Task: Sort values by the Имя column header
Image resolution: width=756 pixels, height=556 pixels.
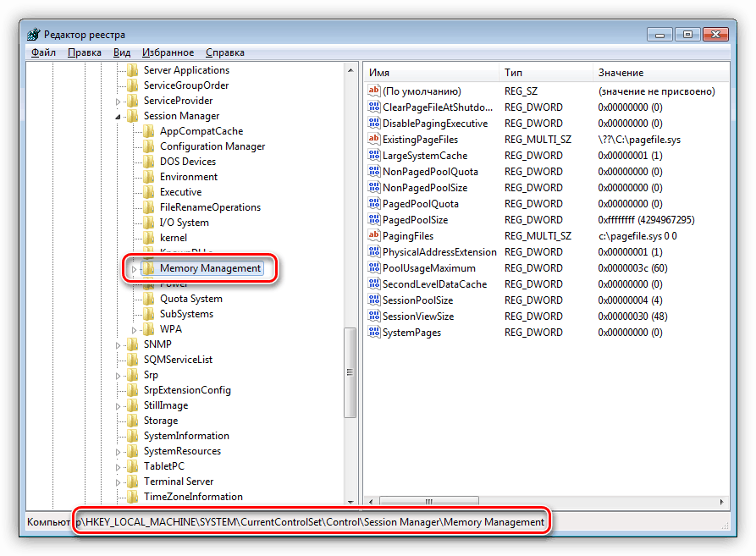Action: [x=431, y=72]
